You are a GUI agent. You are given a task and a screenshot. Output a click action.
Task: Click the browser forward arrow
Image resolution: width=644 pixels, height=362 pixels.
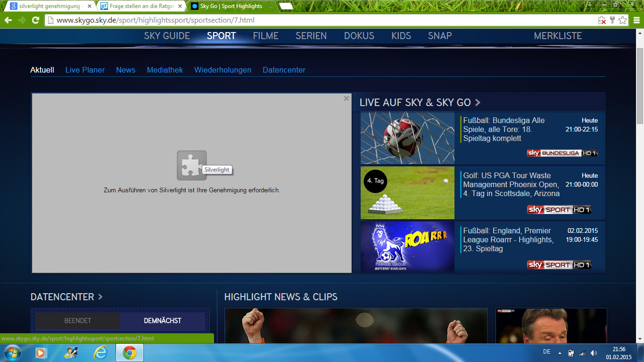[x=22, y=20]
